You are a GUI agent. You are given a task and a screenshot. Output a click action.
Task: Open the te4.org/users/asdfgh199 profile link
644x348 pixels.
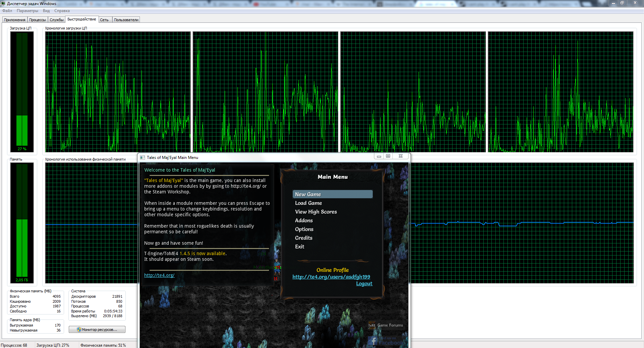click(331, 277)
